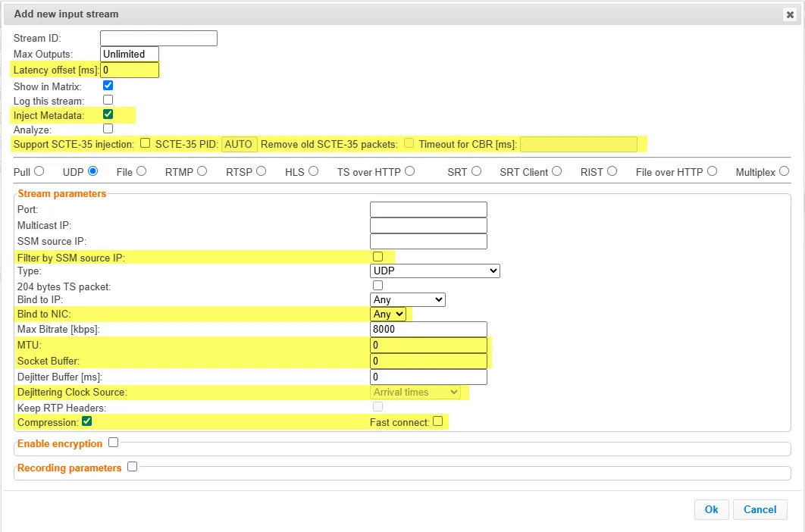Toggle the Compression checkbox
Screen dimensions: 805x532
[86, 421]
